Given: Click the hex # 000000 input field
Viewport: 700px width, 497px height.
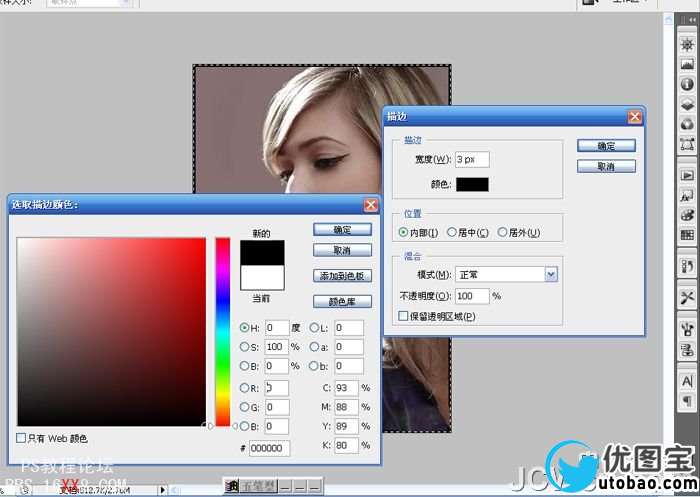Looking at the screenshot, I should click(269, 448).
